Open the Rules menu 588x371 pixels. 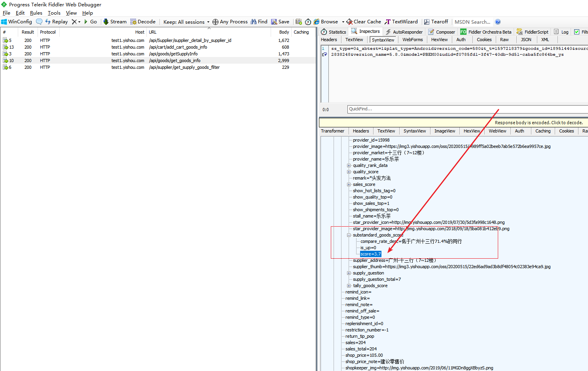point(36,13)
